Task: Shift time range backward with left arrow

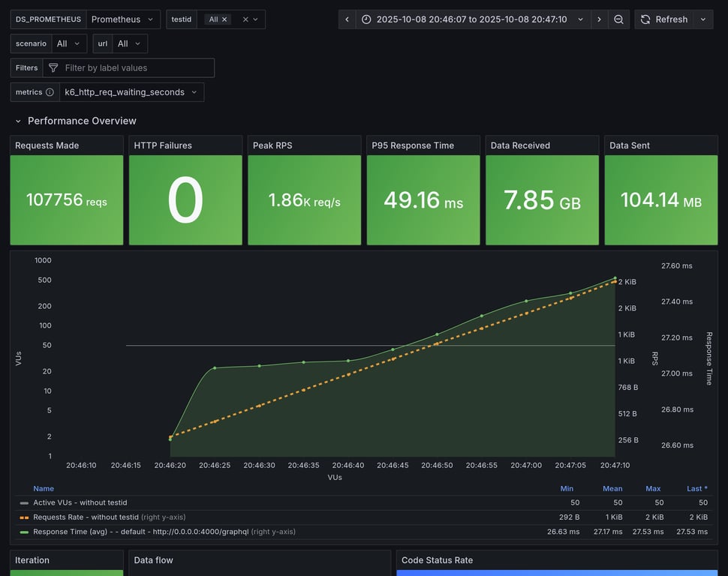Action: (x=347, y=19)
